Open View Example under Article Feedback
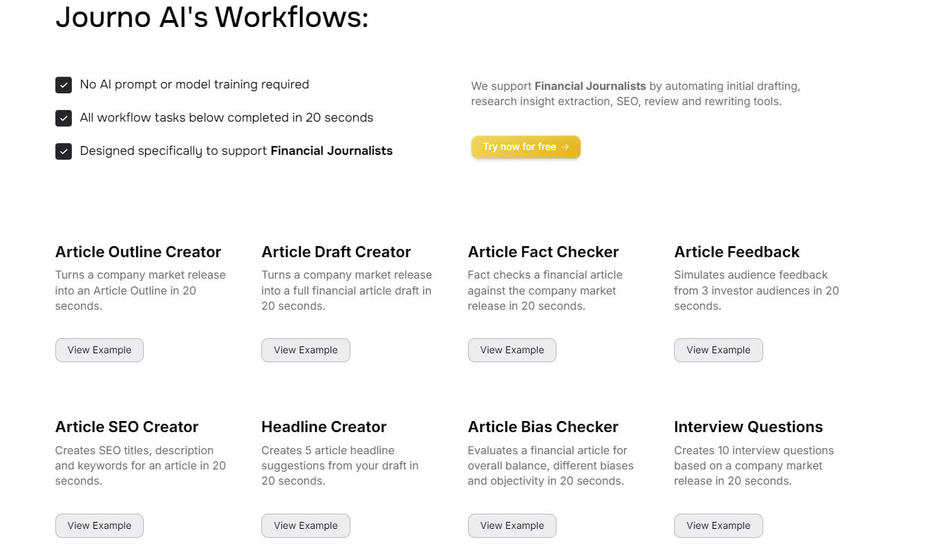This screenshot has height=560, width=925. click(718, 350)
